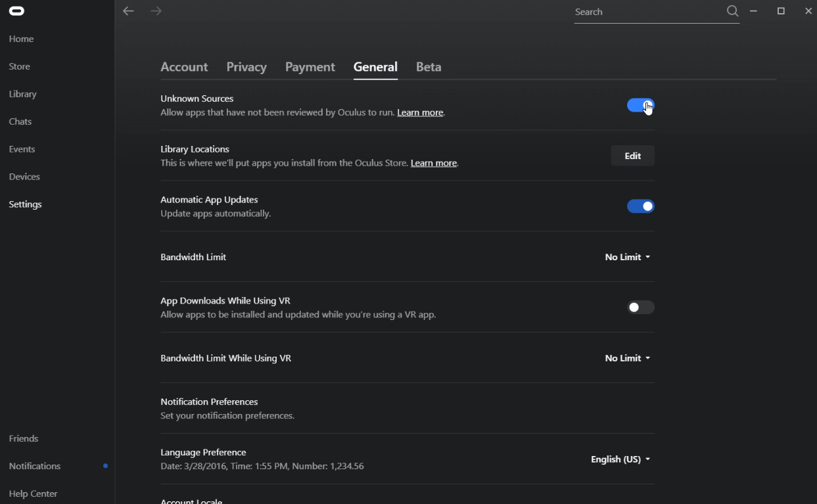Click Learn more under Library Locations
817x504 pixels.
[434, 163]
